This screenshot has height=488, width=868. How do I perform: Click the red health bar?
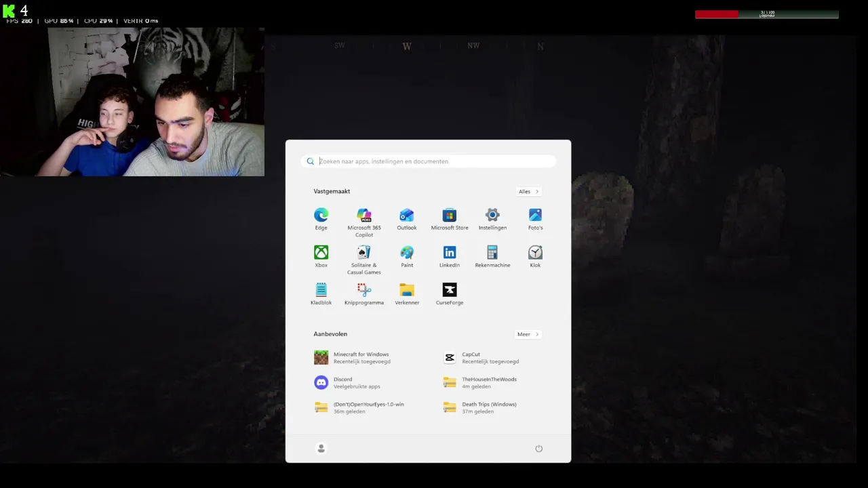(x=716, y=14)
